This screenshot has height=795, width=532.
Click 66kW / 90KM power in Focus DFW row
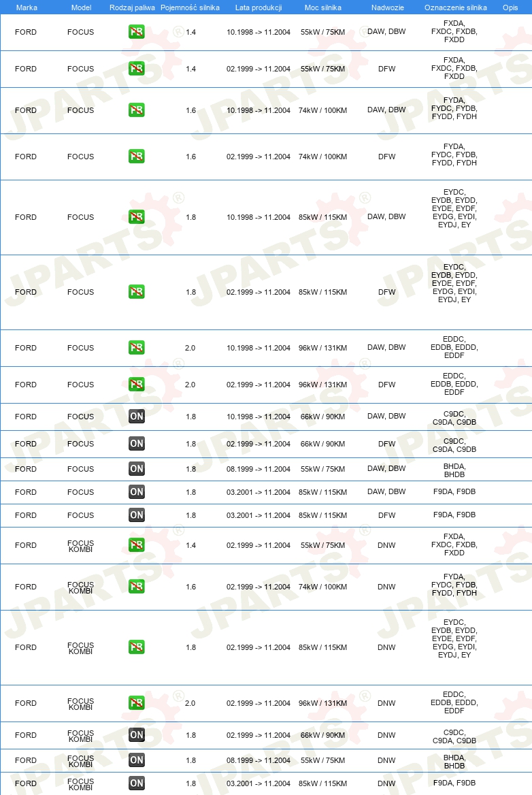pyautogui.click(x=322, y=444)
